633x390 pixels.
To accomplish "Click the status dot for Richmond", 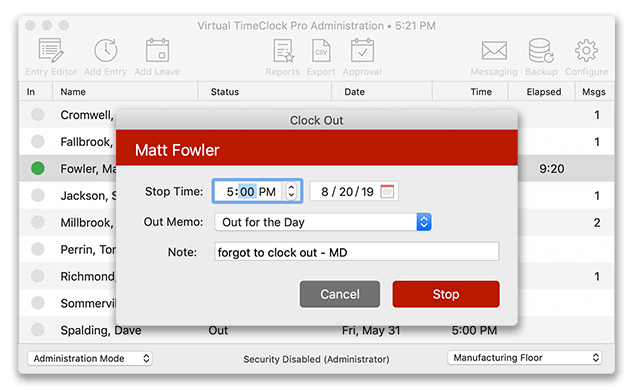I will point(38,276).
